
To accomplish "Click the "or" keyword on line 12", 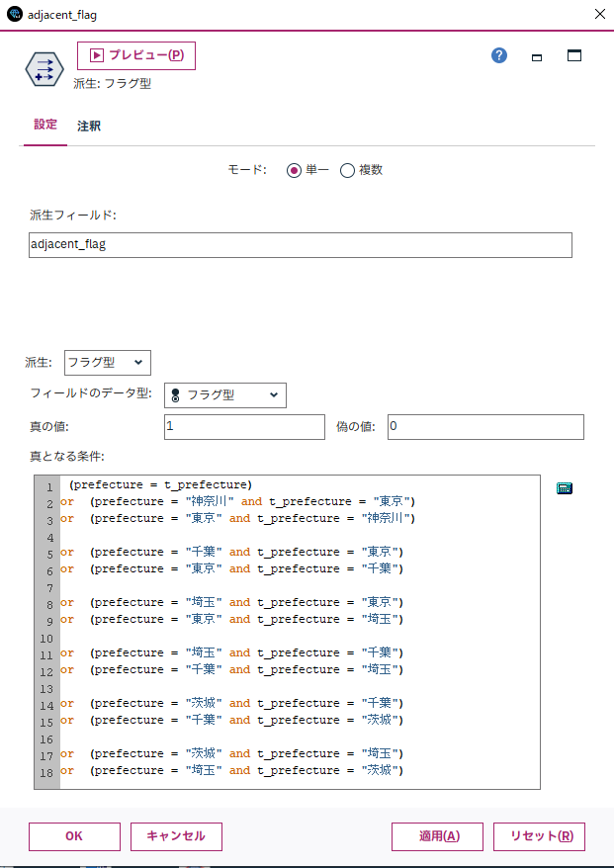I will [67, 670].
